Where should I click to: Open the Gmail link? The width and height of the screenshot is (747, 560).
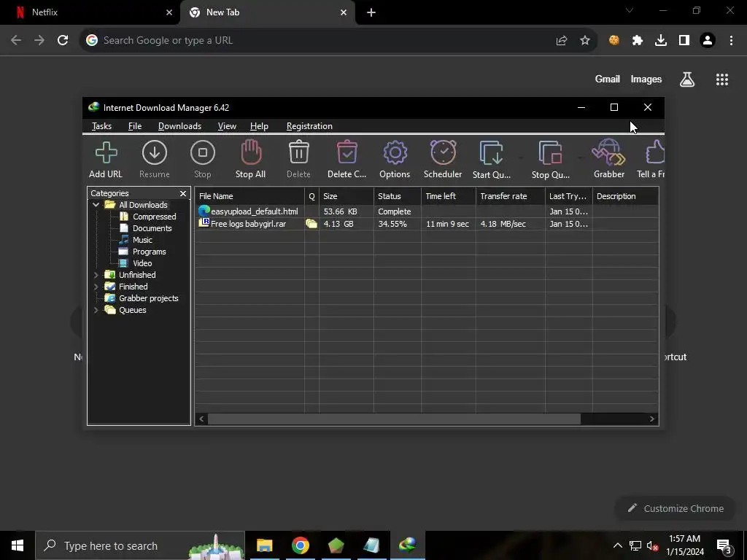tap(608, 79)
